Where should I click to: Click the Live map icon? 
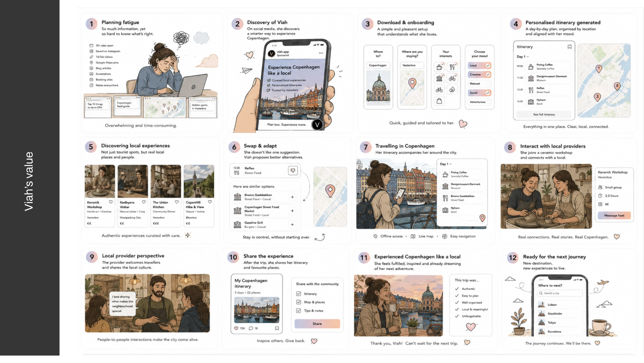tap(413, 236)
